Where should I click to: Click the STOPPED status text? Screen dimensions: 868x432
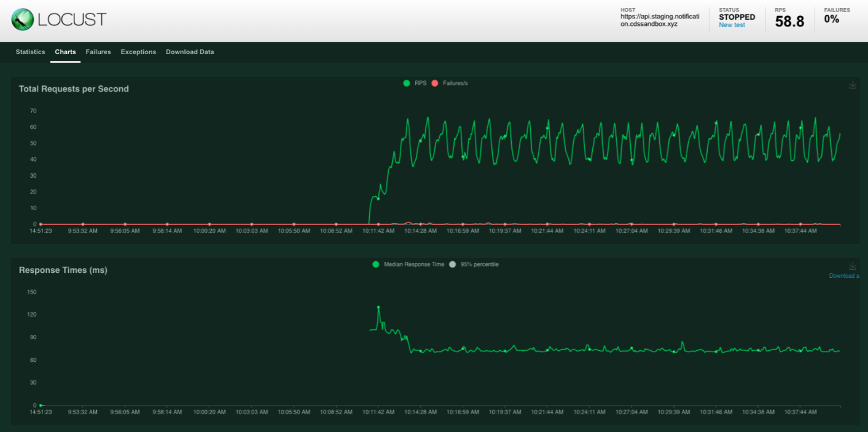737,17
